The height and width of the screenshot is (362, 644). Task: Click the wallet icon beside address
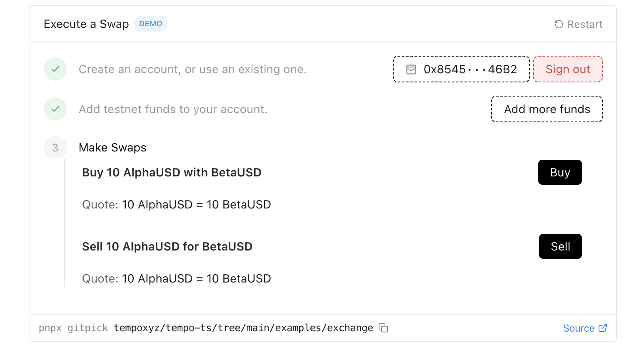point(411,69)
